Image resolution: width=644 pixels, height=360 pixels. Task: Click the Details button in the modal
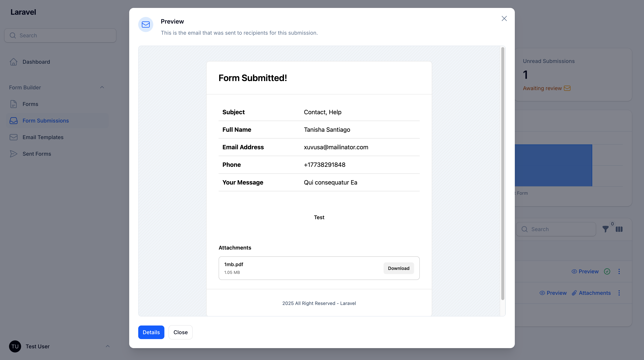[151, 332]
